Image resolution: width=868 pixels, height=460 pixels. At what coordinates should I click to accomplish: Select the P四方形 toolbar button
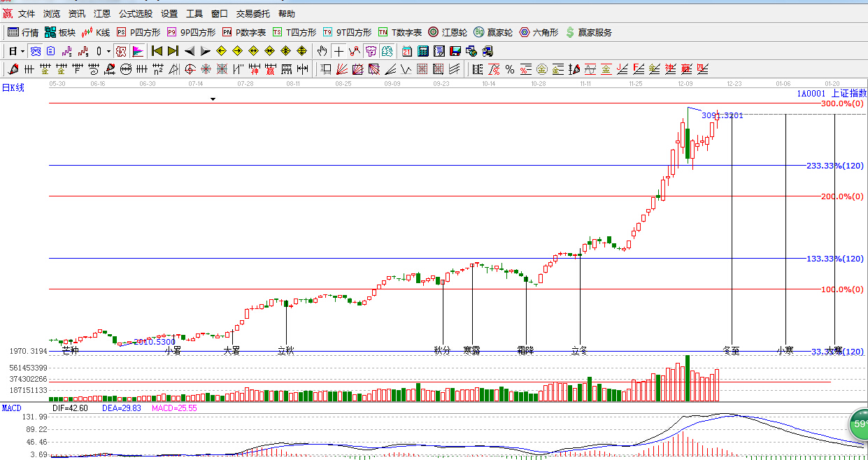pyautogui.click(x=138, y=32)
